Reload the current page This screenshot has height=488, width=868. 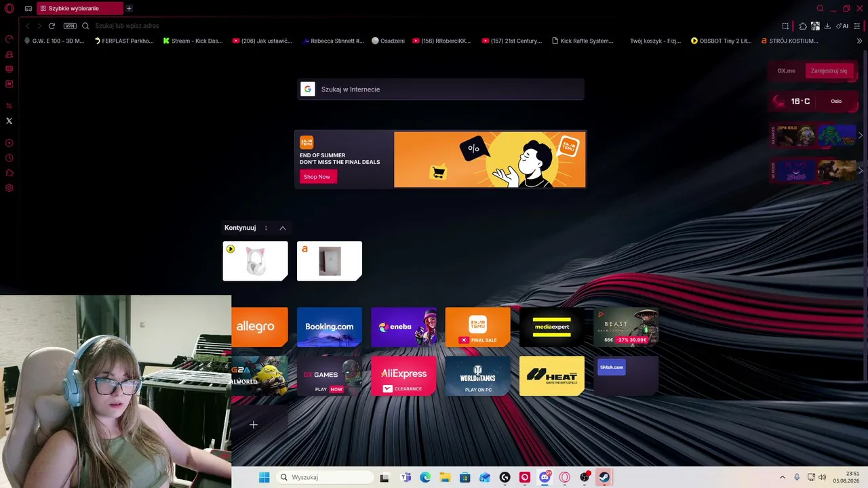point(52,26)
